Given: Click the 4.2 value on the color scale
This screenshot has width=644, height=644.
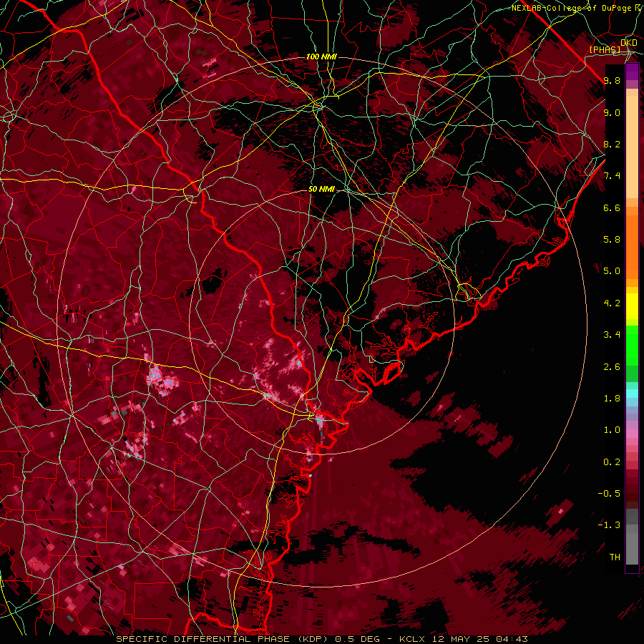Looking at the screenshot, I should (x=612, y=303).
